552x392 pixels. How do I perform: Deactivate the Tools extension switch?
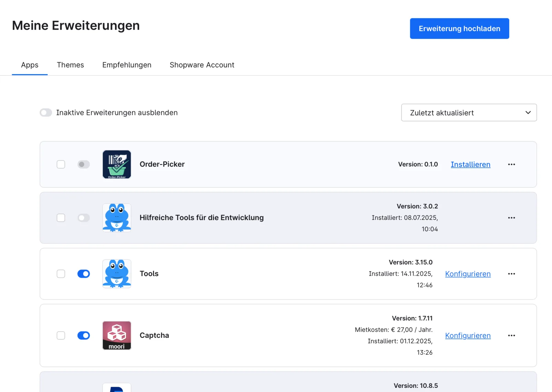pos(83,274)
